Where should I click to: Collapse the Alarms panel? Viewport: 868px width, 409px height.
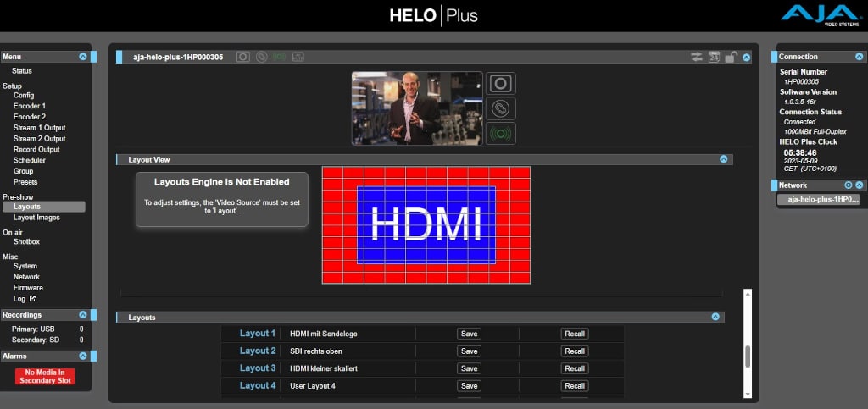click(82, 356)
